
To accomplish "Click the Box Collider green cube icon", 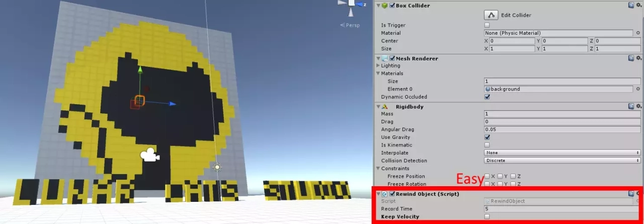I will 385,6.
